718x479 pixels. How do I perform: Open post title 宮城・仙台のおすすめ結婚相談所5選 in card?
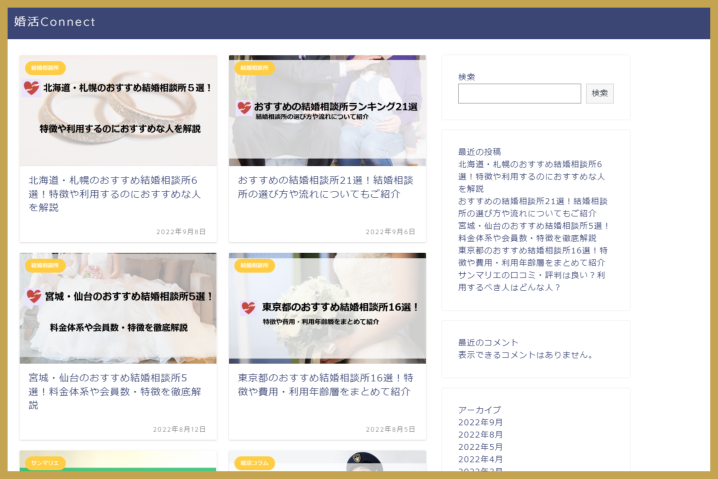point(114,392)
